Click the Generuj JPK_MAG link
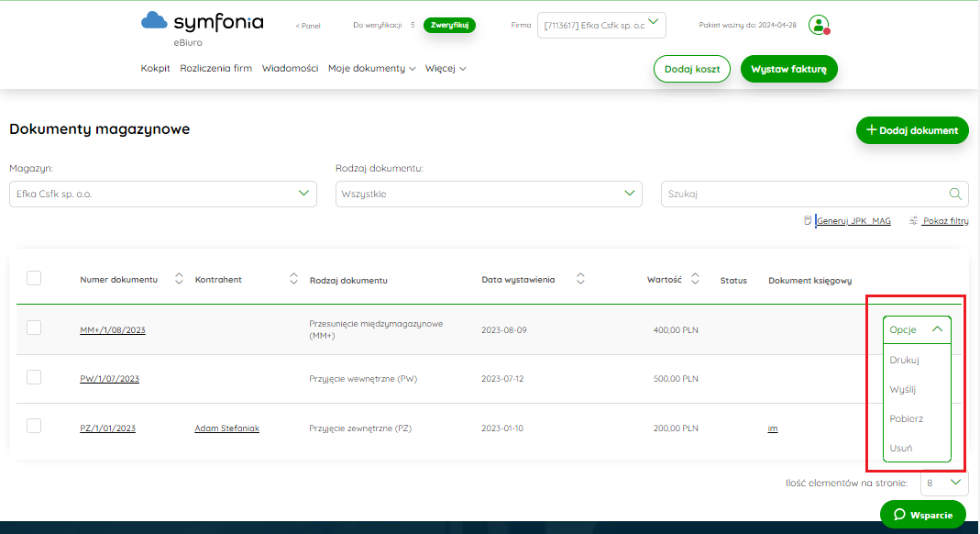980x534 pixels. [x=853, y=221]
